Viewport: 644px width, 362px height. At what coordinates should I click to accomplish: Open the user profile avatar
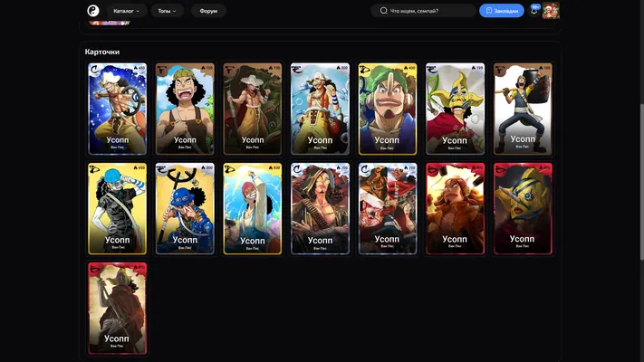[551, 11]
